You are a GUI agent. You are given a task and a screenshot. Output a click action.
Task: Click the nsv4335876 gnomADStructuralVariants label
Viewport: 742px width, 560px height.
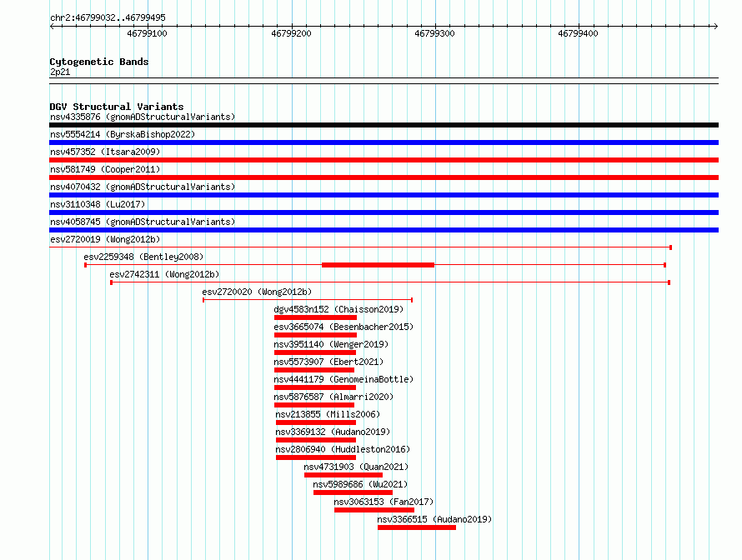(143, 117)
